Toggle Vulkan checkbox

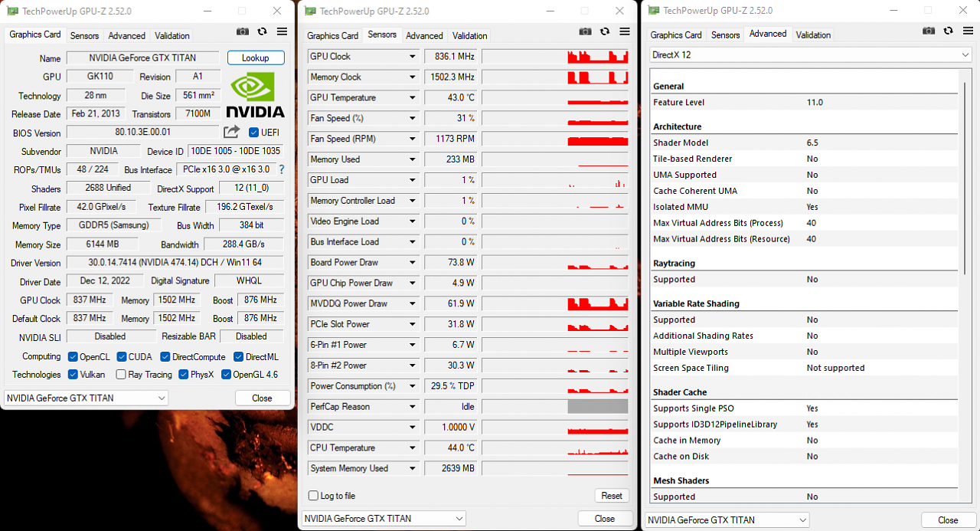coord(73,375)
